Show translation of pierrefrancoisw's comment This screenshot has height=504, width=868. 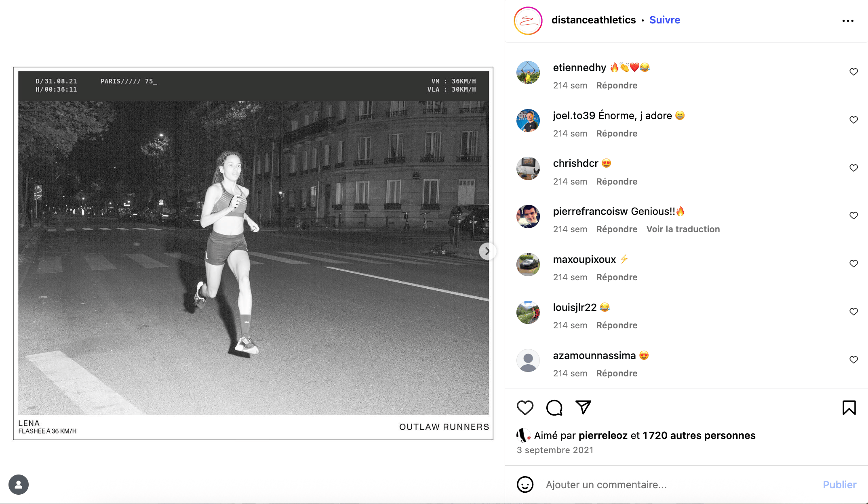click(683, 229)
